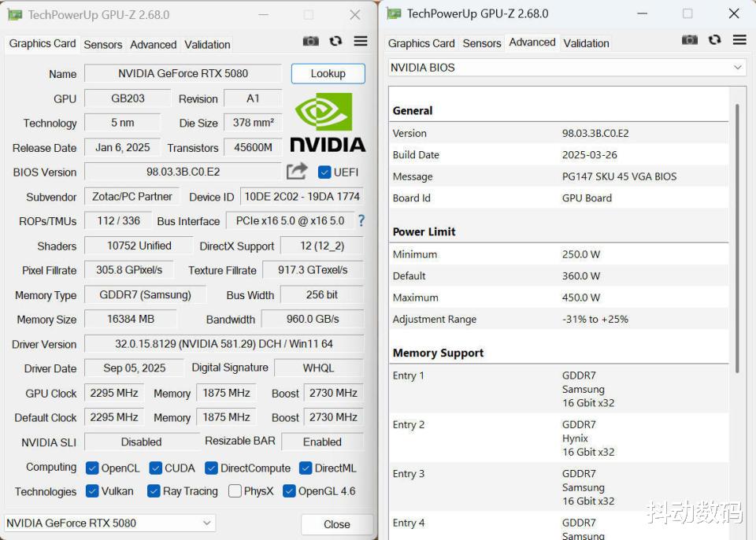This screenshot has width=756, height=540.
Task: Click NVIDIA SLI field Disabled
Action: tap(141, 442)
